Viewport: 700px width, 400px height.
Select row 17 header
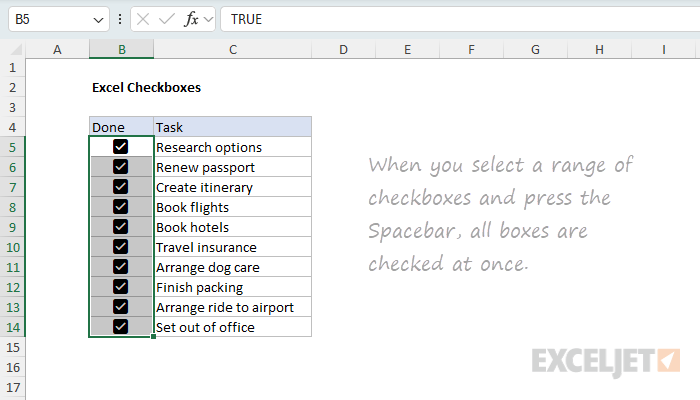pyautogui.click(x=12, y=388)
